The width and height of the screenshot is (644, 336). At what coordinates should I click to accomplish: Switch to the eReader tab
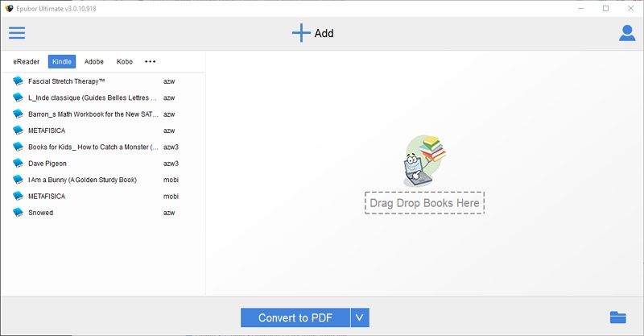[x=27, y=62]
